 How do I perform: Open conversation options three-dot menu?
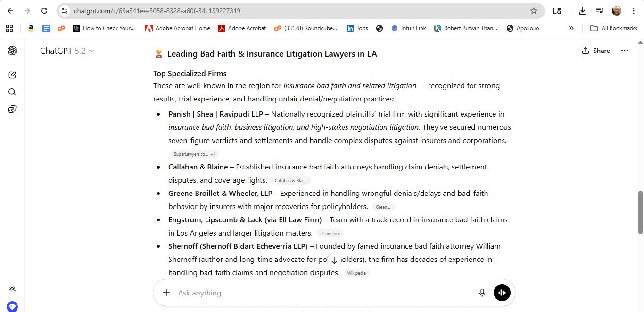click(625, 51)
